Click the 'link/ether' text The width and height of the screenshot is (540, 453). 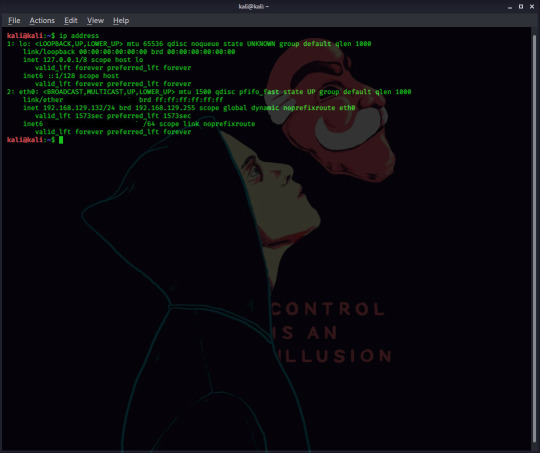[43, 100]
